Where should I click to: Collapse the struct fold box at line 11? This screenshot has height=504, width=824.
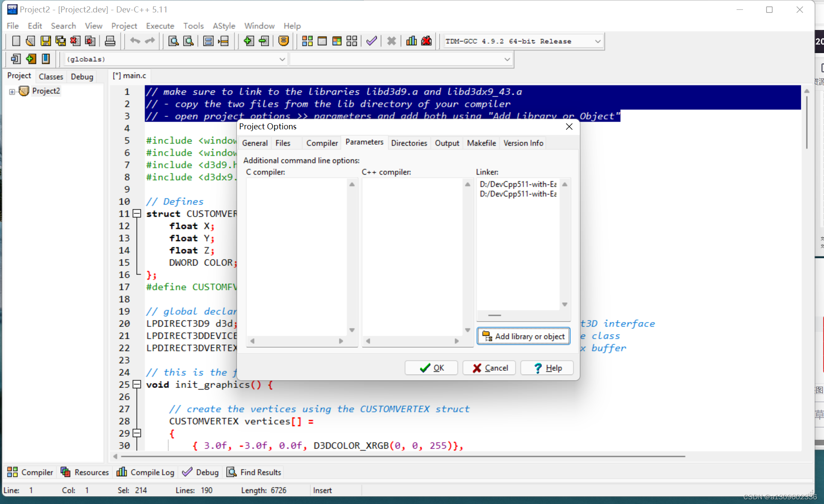[137, 213]
